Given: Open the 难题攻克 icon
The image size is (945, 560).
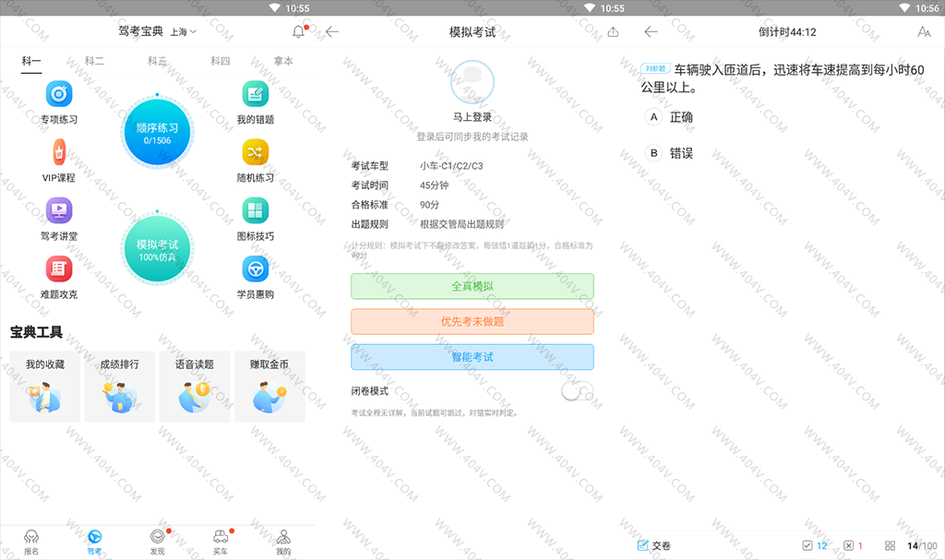Looking at the screenshot, I should [59, 268].
